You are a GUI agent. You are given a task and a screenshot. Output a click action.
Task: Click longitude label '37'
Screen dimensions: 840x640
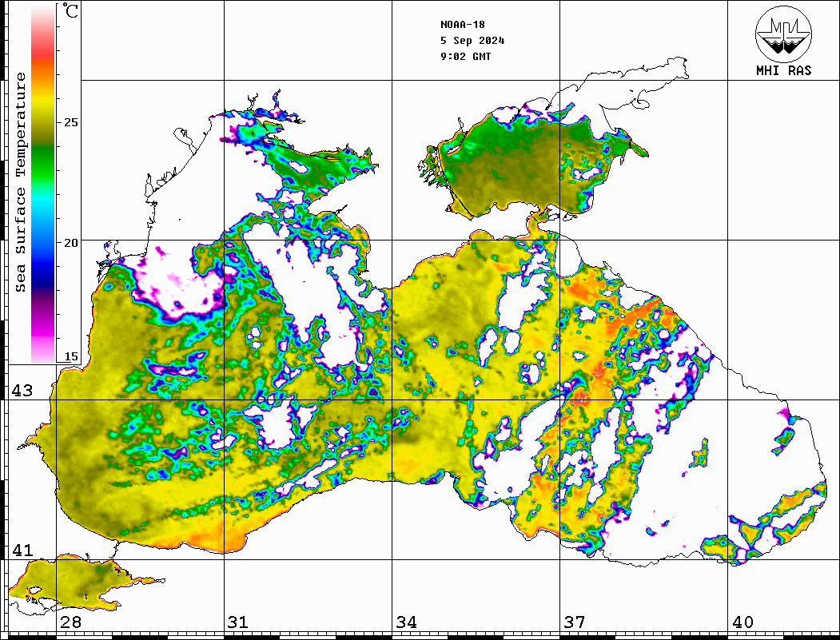pyautogui.click(x=575, y=622)
